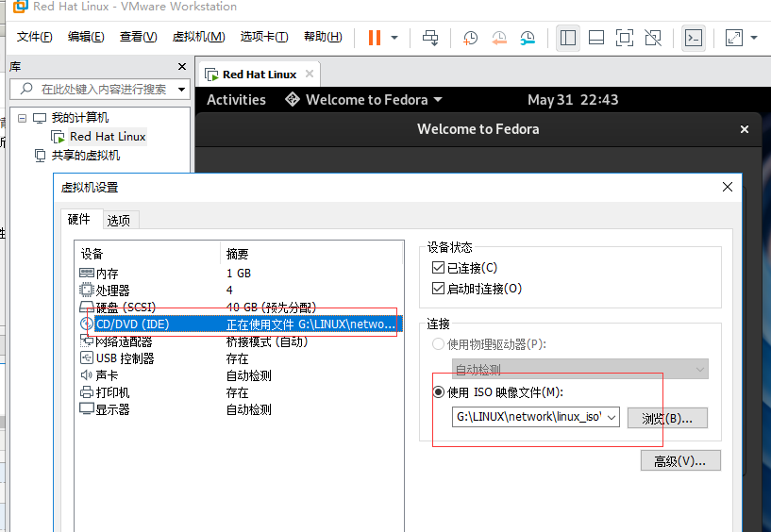Select 网络适配器 device row
The width and height of the screenshot is (771, 532).
pos(239,341)
